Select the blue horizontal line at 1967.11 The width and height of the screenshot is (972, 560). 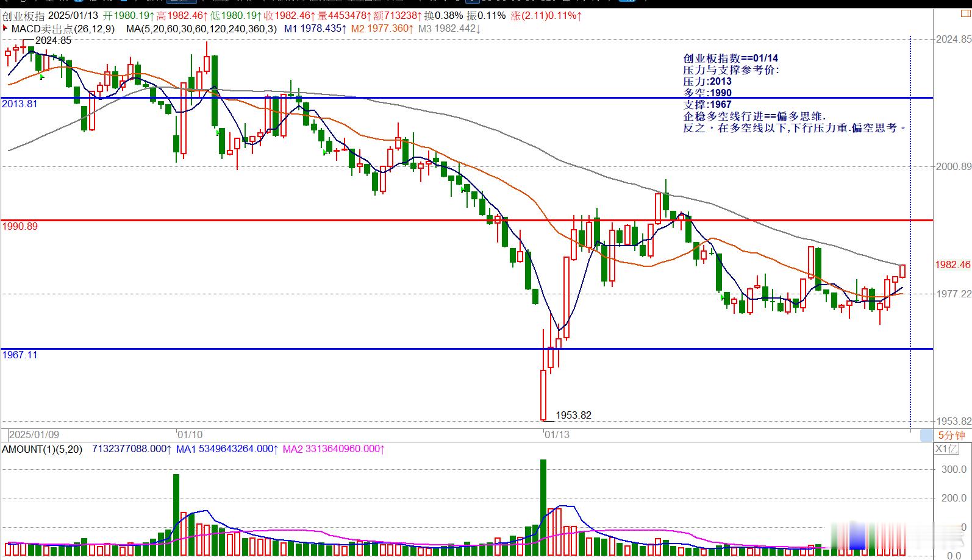466,349
